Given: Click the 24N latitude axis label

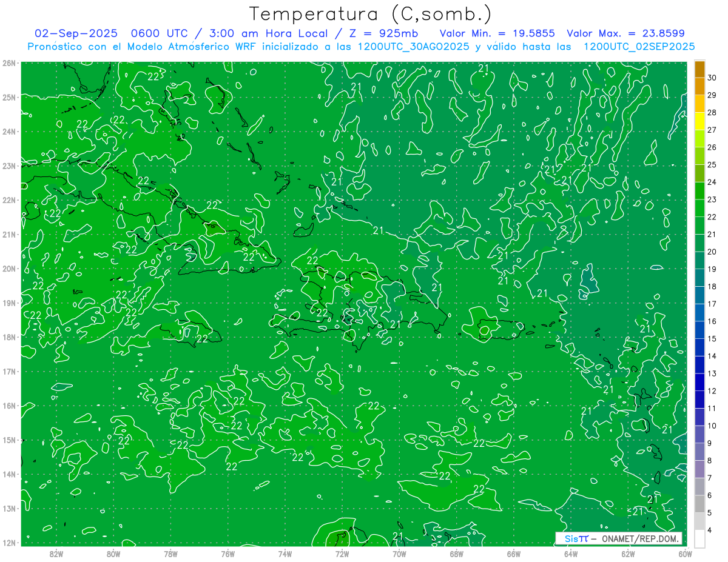Looking at the screenshot, I should pyautogui.click(x=8, y=132).
